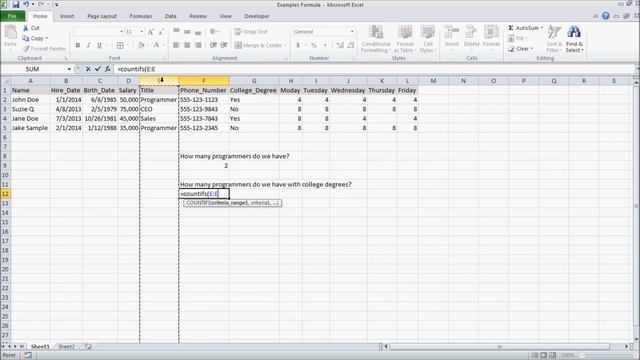Viewport: 640px width, 360px height.
Task: Click Decrease Decimal icon
Action: pyautogui.click(x=351, y=45)
